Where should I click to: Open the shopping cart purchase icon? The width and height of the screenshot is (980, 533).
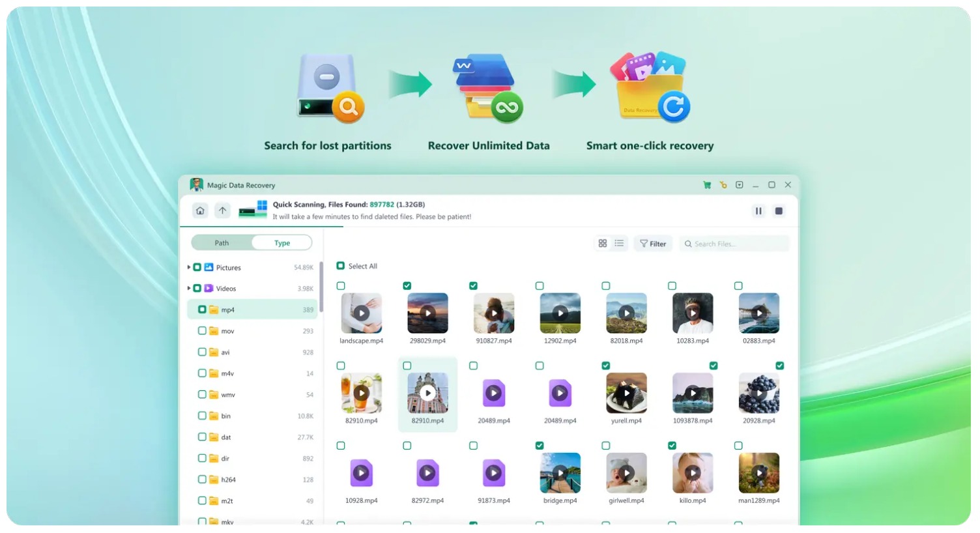(x=707, y=185)
